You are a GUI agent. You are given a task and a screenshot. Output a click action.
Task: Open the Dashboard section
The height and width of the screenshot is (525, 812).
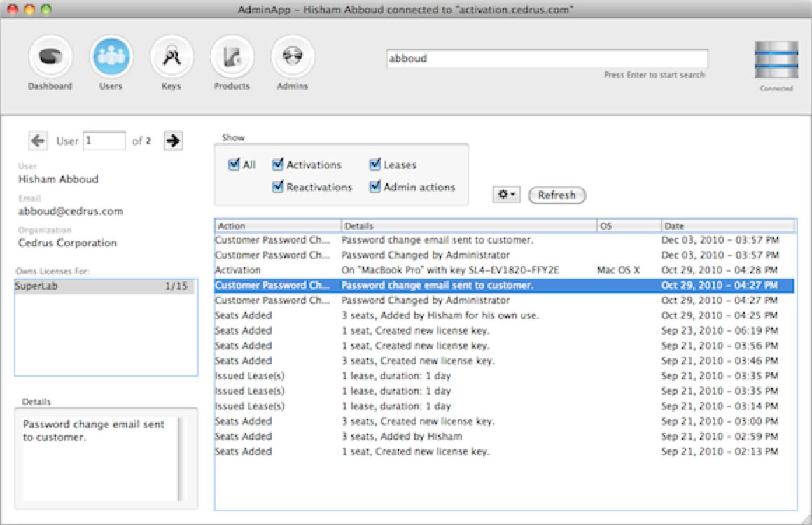point(50,58)
